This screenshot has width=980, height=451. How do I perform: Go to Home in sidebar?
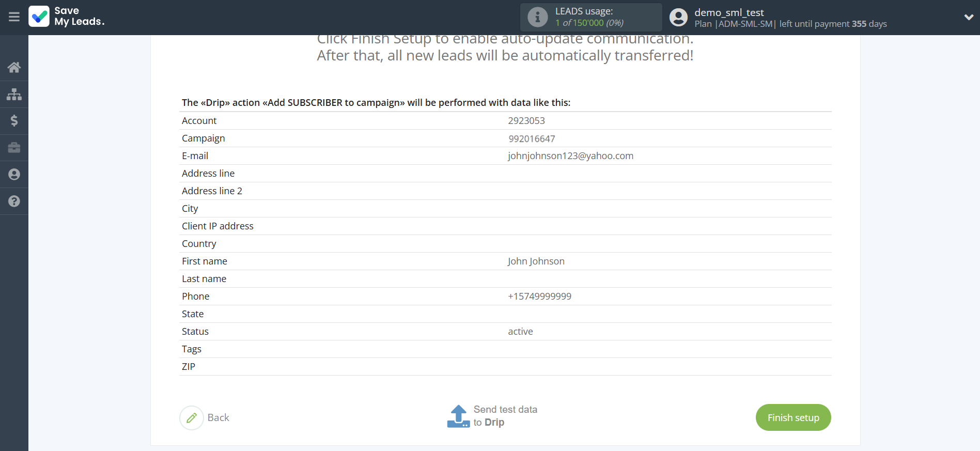[14, 67]
